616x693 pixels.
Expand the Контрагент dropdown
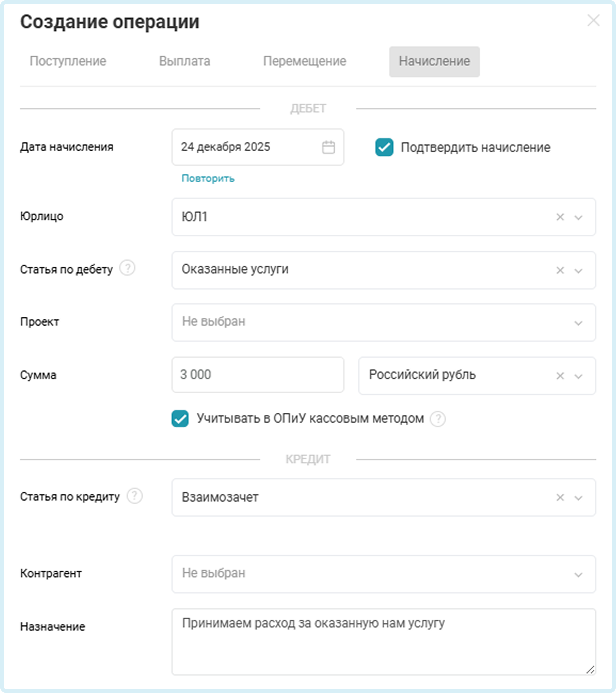tap(578, 574)
